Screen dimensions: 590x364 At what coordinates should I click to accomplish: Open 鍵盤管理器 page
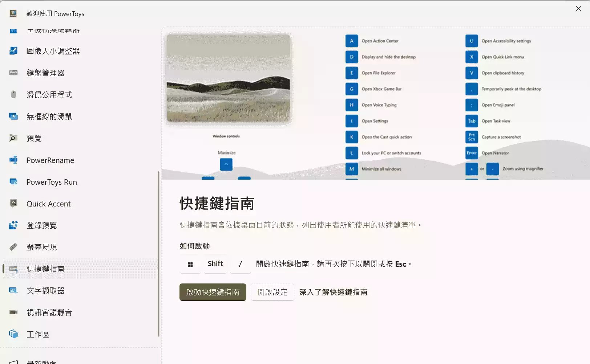click(80, 73)
